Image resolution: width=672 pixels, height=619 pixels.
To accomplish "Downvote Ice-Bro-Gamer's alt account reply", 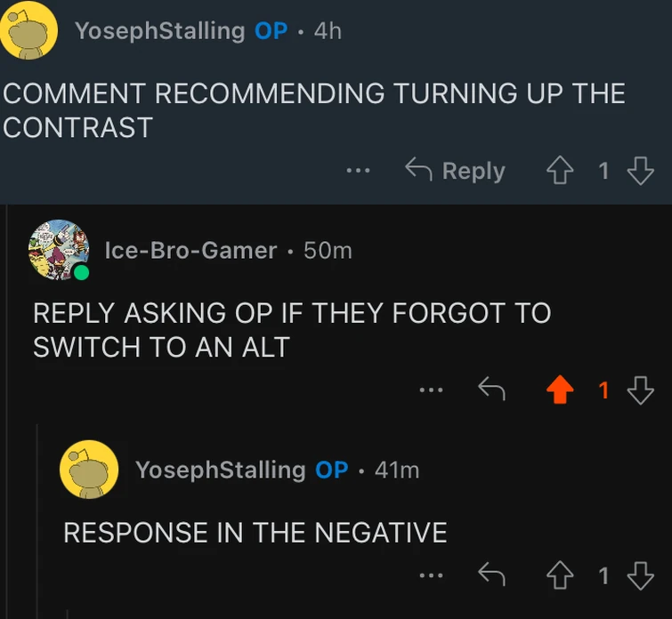I will (x=640, y=390).
